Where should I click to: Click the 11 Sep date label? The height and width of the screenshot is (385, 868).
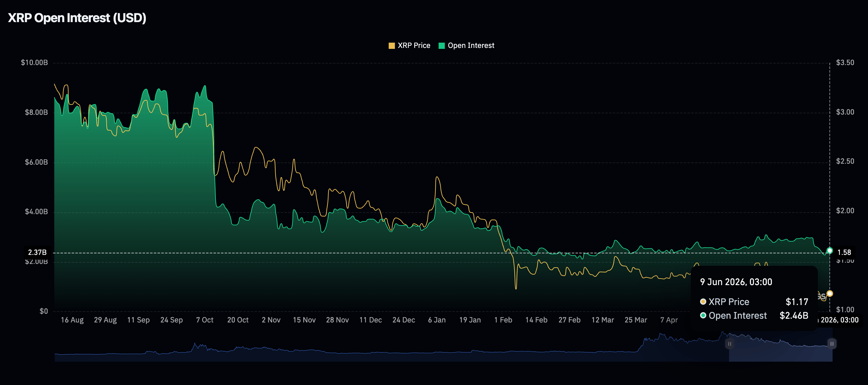(138, 320)
